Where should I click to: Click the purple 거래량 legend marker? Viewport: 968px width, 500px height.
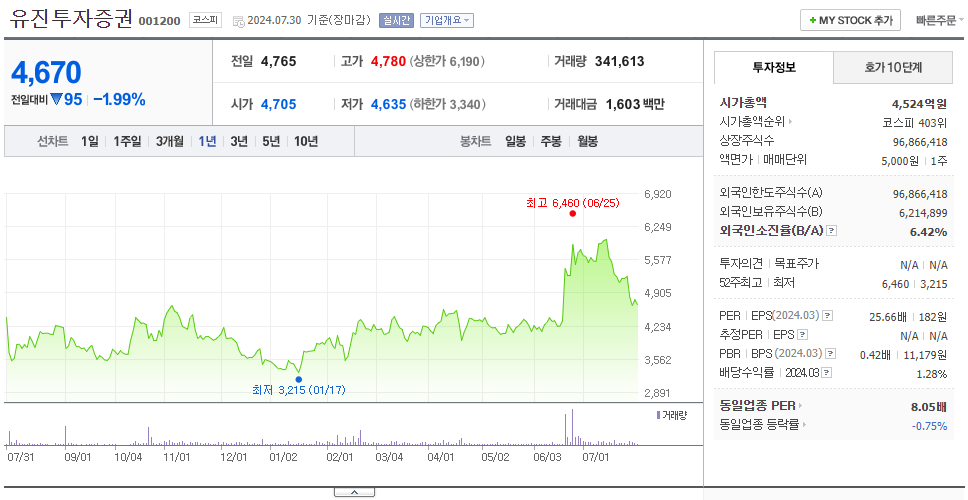click(658, 415)
